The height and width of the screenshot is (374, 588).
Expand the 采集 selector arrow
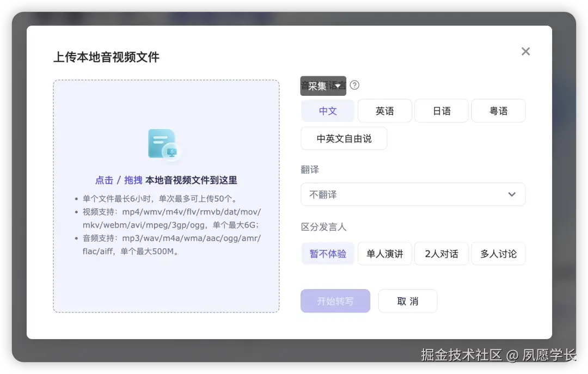click(339, 85)
